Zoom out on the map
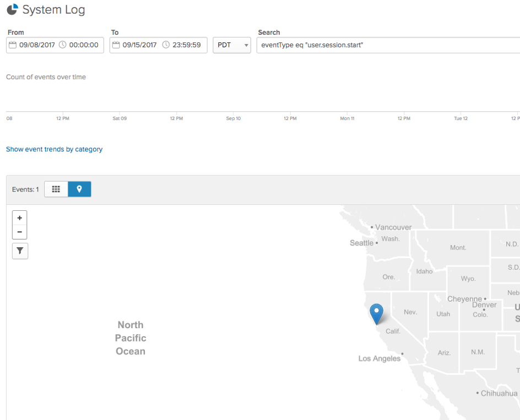Image resolution: width=520 pixels, height=420 pixels. [20, 232]
